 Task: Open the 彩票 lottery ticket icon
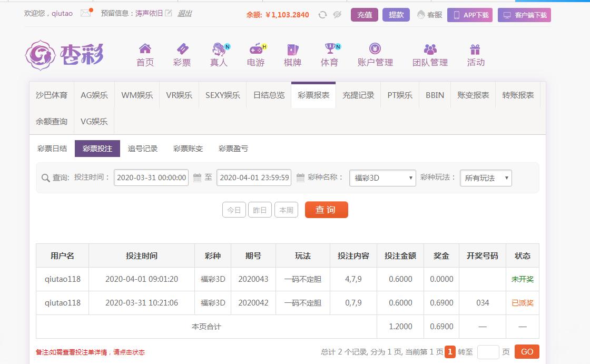click(182, 50)
